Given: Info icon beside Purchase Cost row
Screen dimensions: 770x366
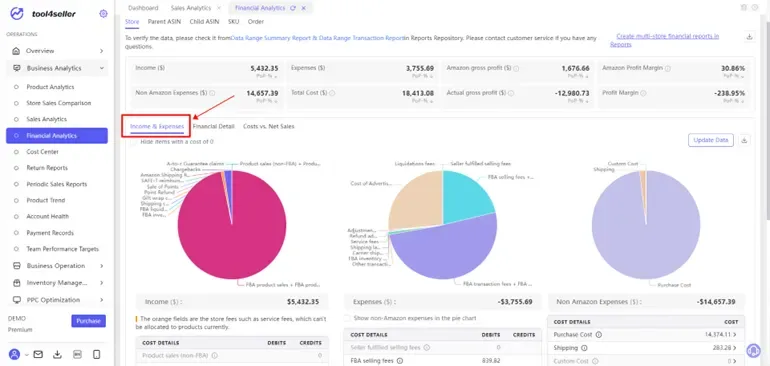Looking at the screenshot, I should [x=599, y=335].
